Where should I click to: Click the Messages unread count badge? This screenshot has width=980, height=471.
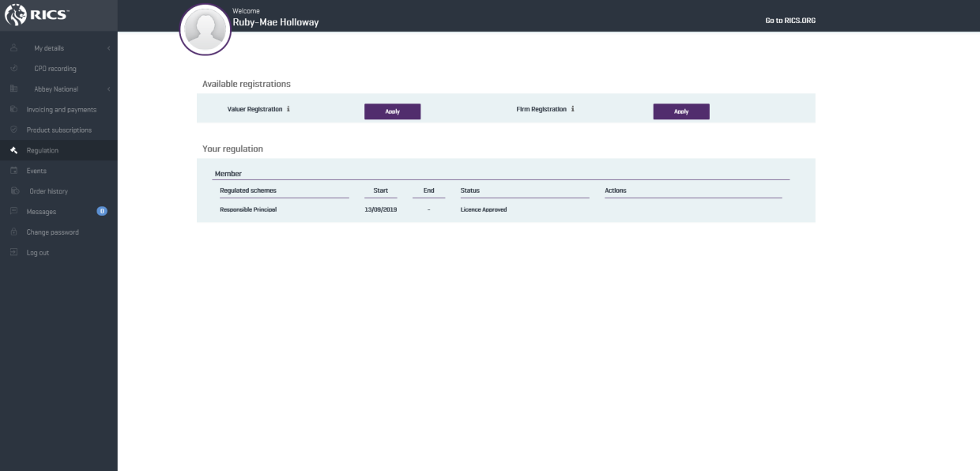(x=102, y=211)
